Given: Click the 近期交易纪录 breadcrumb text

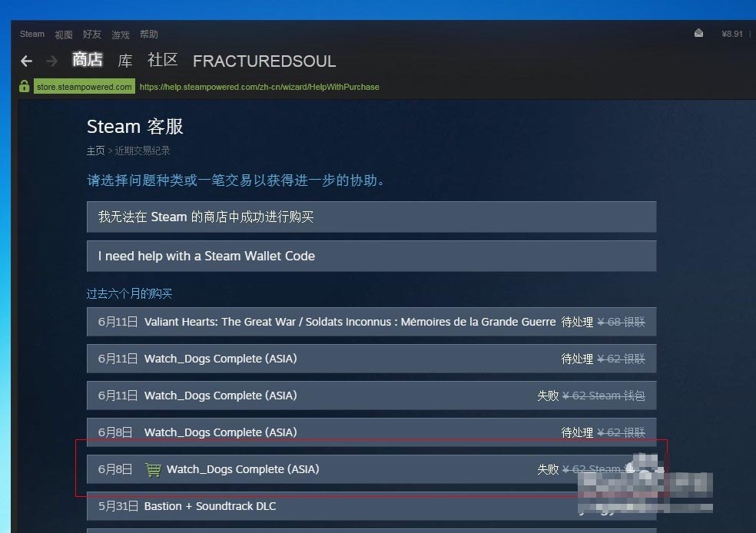Looking at the screenshot, I should pos(142,151).
